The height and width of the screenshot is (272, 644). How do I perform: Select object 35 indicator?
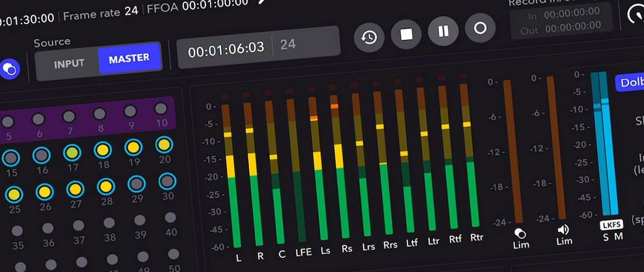(17, 231)
